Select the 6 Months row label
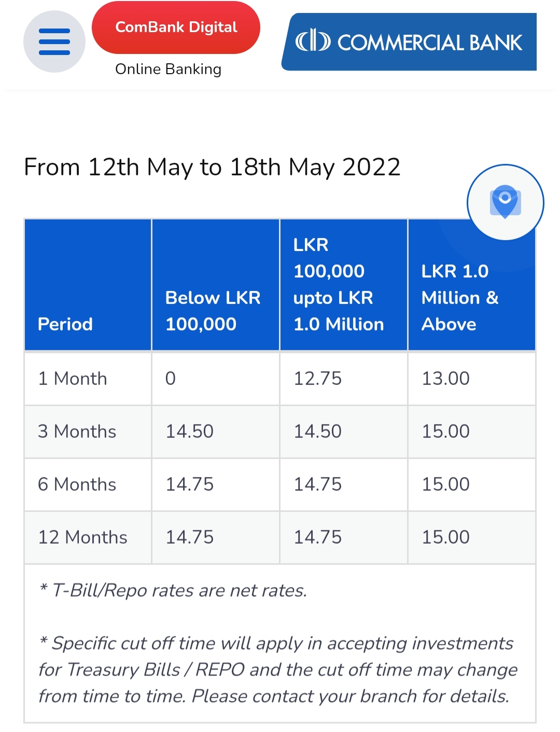 tap(77, 485)
